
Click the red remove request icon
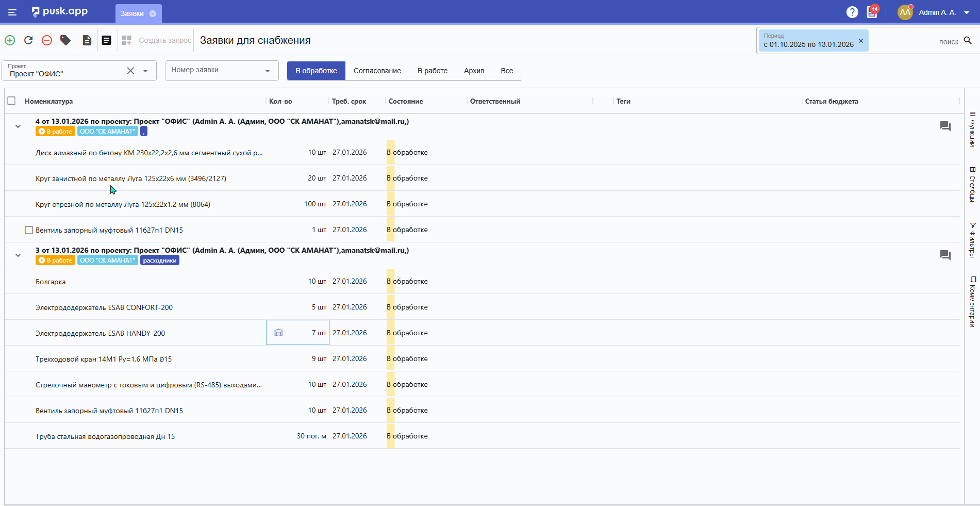click(x=47, y=40)
